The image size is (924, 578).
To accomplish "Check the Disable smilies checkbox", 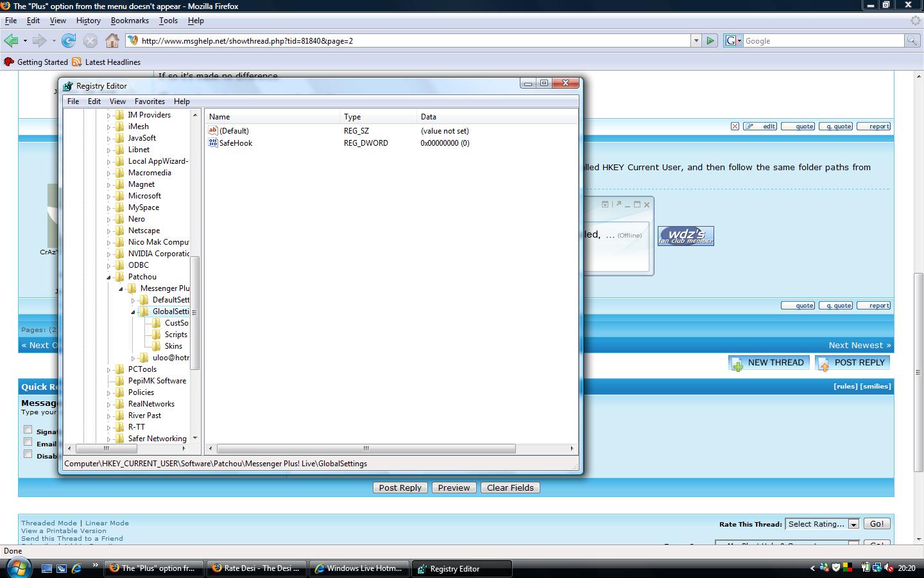I will 28,454.
